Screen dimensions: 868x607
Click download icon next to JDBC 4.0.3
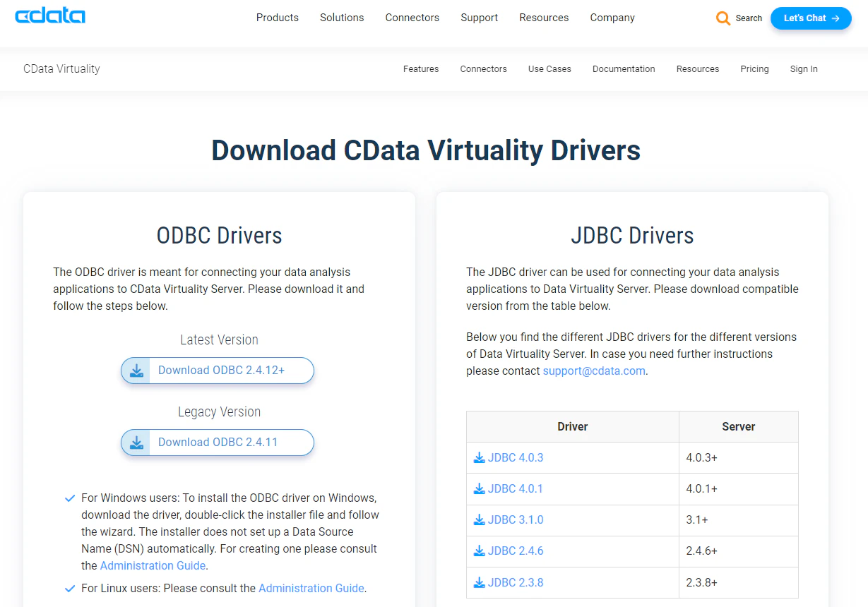point(480,457)
